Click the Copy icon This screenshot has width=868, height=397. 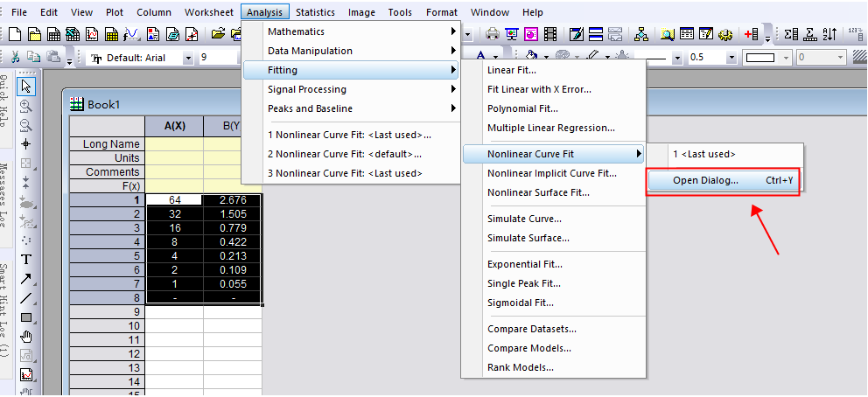[x=34, y=56]
